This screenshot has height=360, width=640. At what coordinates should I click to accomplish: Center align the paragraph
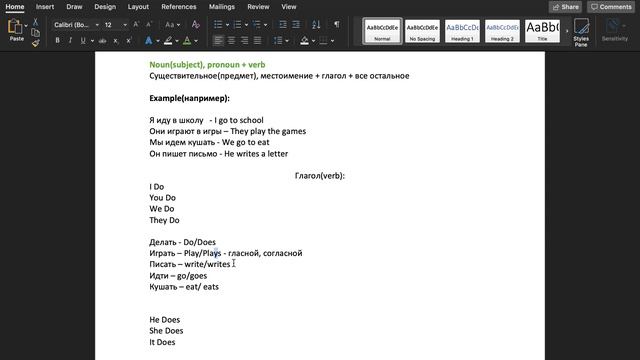coord(231,41)
